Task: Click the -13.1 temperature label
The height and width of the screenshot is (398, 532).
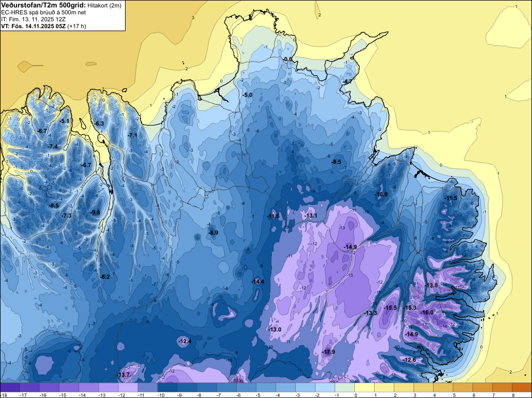Action: [311, 216]
